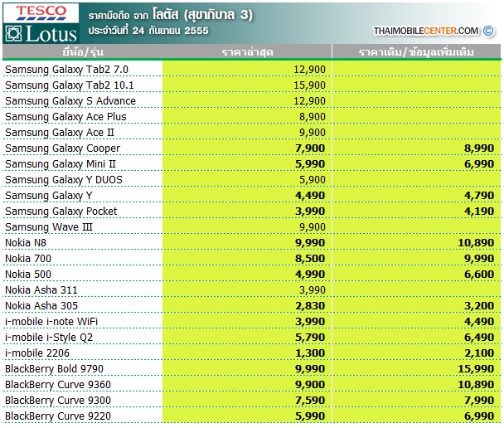Select Samsung Galaxy Mini II
The image size is (504, 428).
61,164
